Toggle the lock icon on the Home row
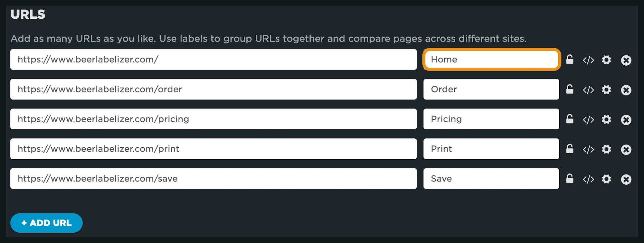 [570, 60]
